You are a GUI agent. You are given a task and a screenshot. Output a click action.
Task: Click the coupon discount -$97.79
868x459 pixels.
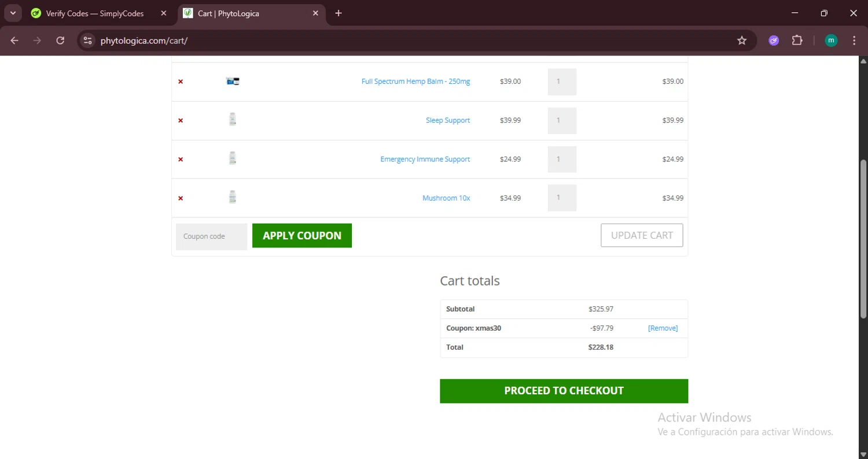coord(602,328)
